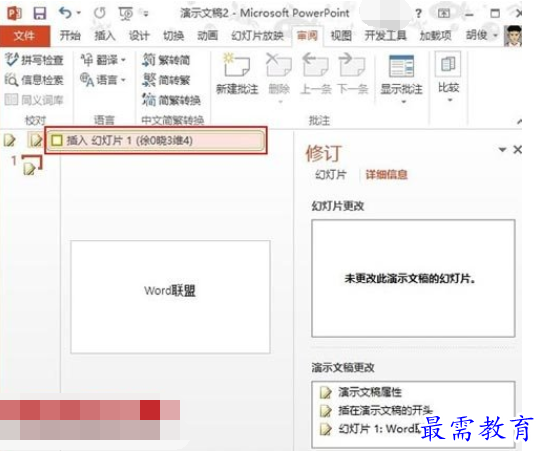Click the PowerPoint application icon
Image resolution: width=542 pixels, height=460 pixels.
point(15,13)
